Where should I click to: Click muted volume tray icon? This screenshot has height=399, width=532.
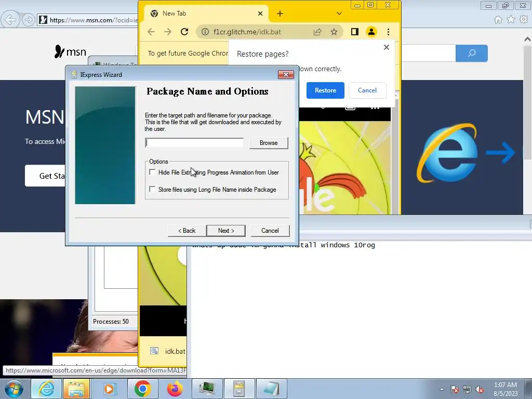tap(480, 389)
